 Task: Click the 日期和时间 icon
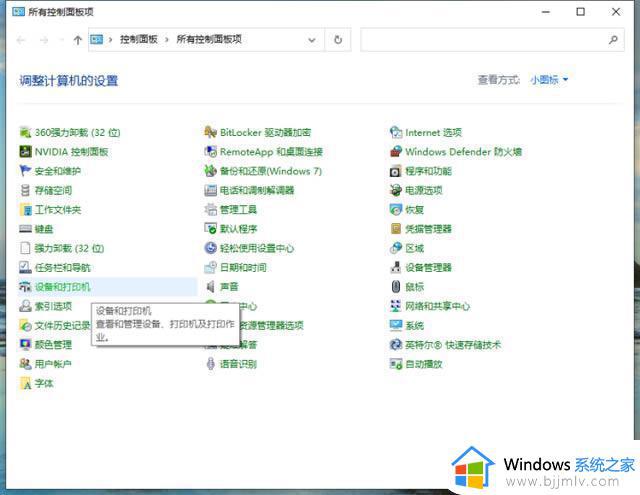211,267
